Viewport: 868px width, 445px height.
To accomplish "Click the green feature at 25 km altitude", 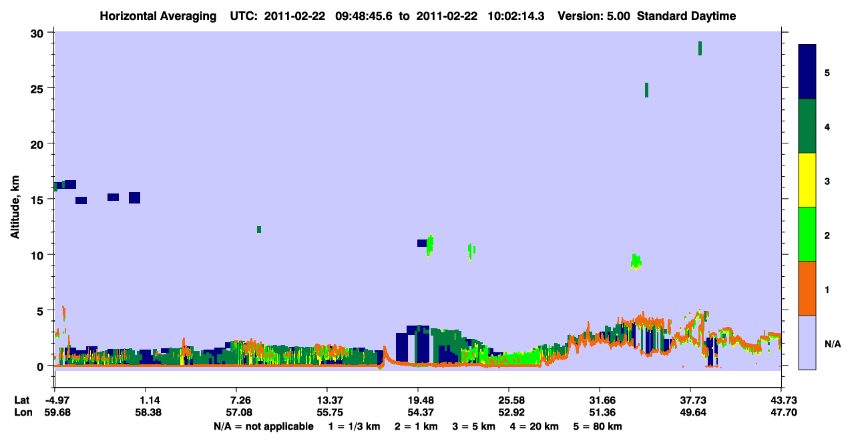I will coord(646,90).
